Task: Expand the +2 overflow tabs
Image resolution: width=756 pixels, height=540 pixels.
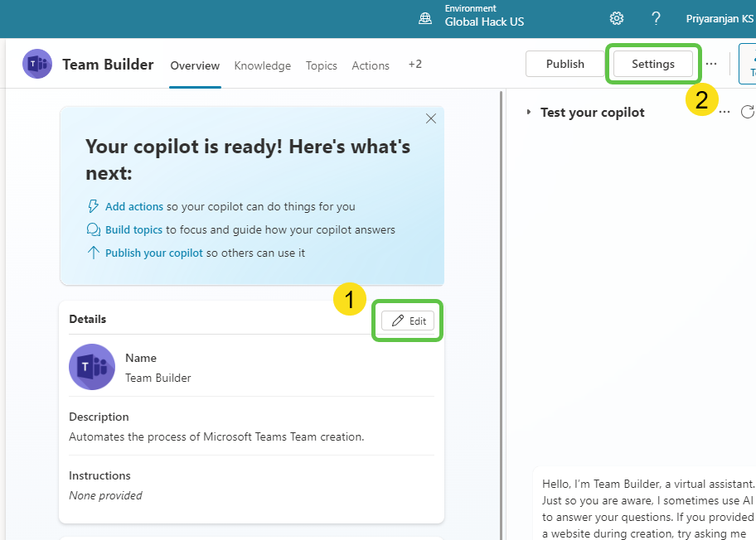Action: coord(414,64)
